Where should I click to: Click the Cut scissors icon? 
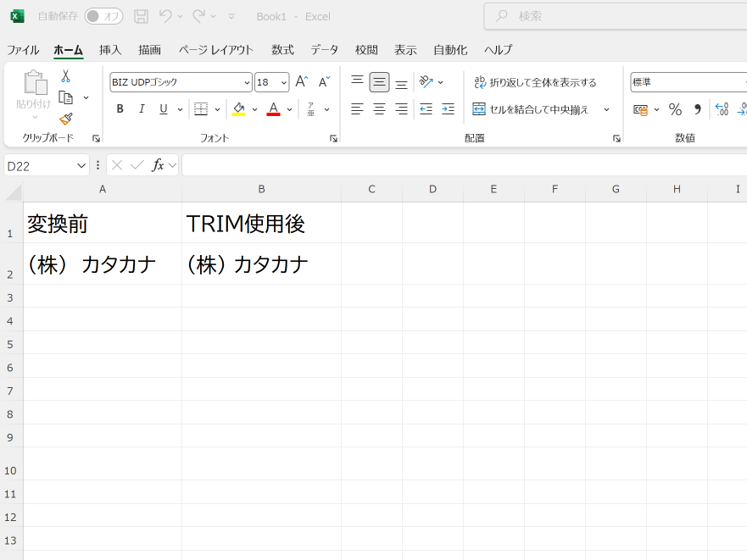click(66, 76)
